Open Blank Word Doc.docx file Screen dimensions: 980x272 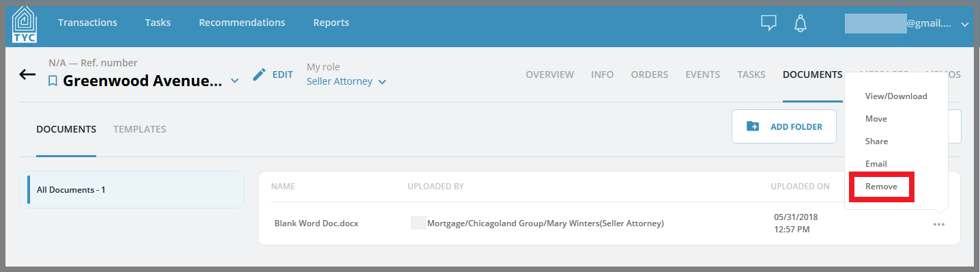click(x=317, y=223)
